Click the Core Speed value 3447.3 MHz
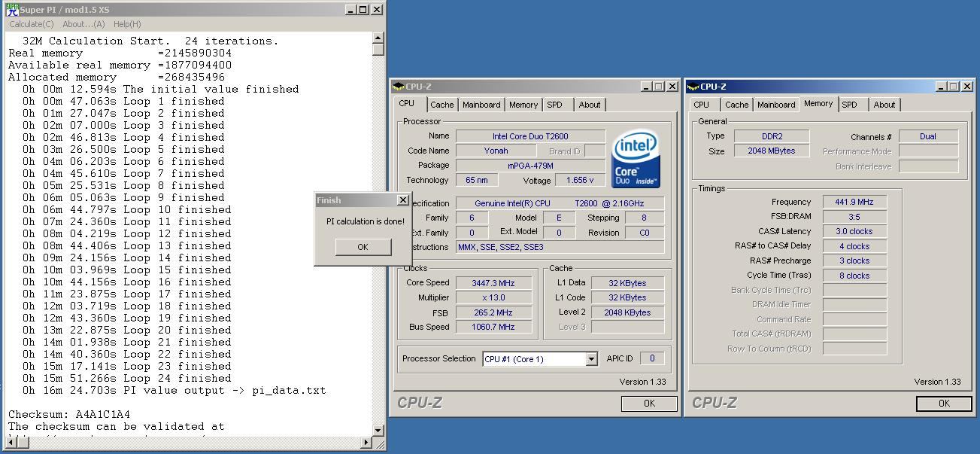The width and height of the screenshot is (980, 454). (493, 283)
